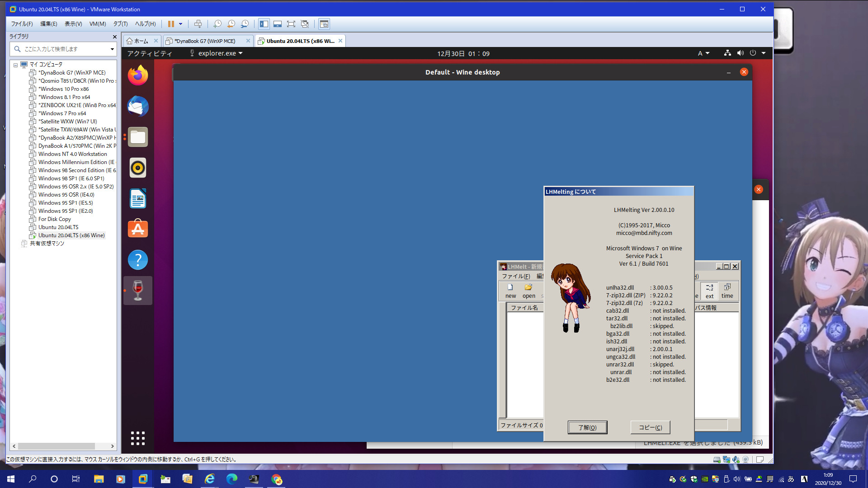Open Ubuntu Software from the dock

(x=138, y=229)
